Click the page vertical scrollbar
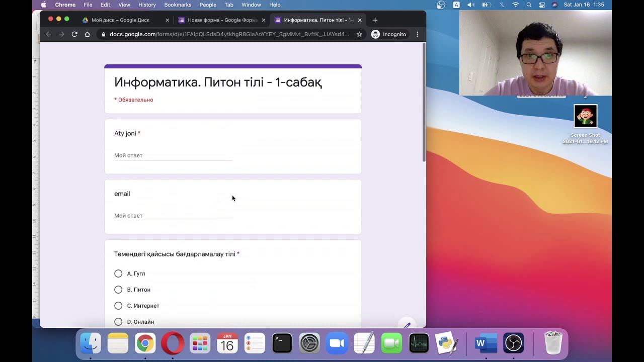This screenshot has height=362, width=644. [x=424, y=103]
